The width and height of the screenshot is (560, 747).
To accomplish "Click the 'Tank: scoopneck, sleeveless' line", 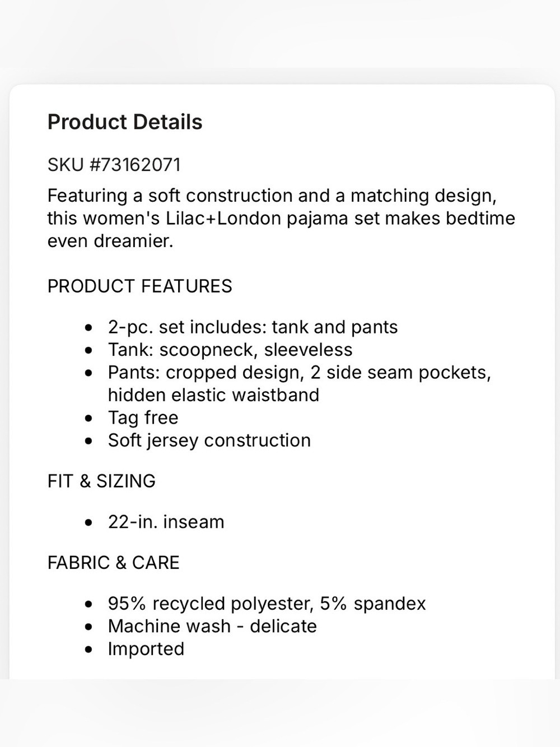I will 230,350.
